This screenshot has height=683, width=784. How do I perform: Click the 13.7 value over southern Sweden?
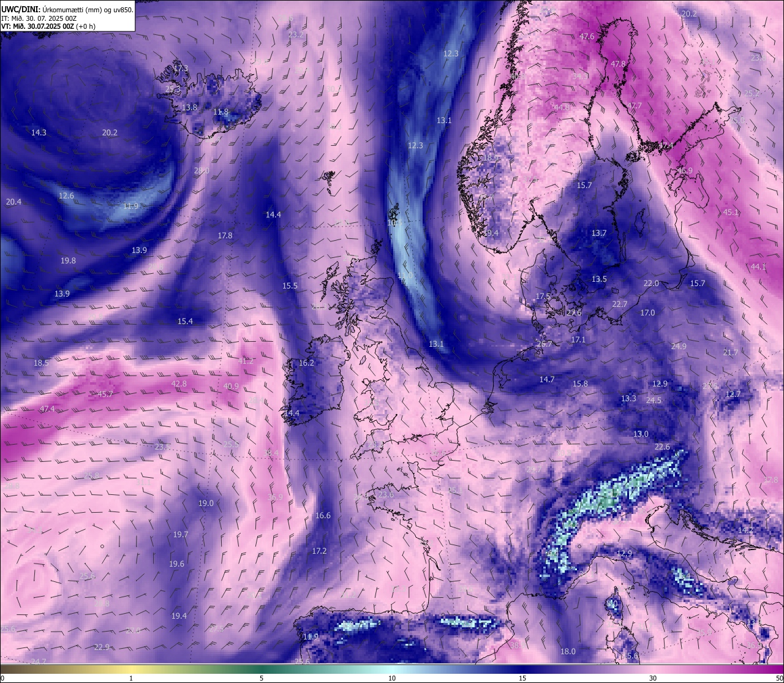point(598,233)
